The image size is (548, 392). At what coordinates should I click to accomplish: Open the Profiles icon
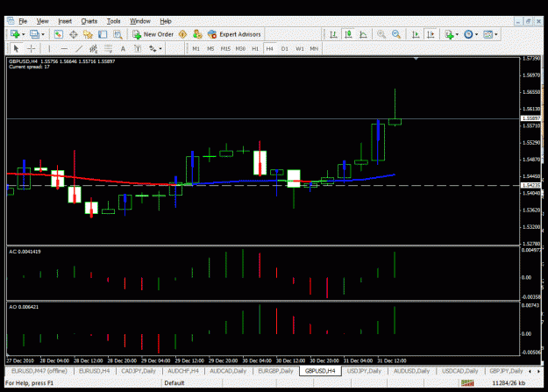34,34
